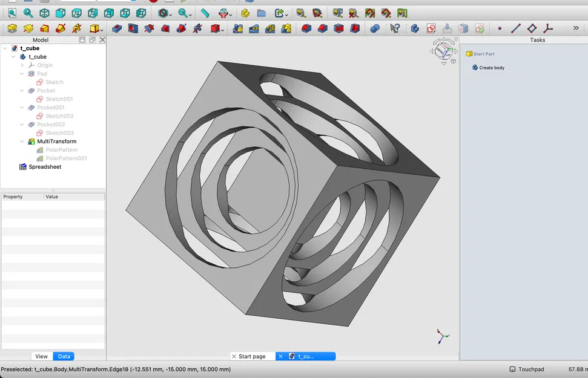Click the Create datum line icon
The height and width of the screenshot is (378, 588).
pyautogui.click(x=515, y=28)
